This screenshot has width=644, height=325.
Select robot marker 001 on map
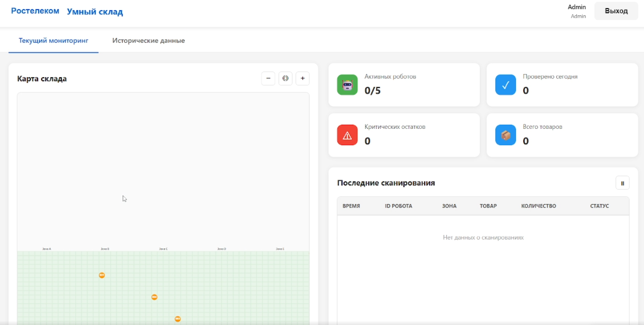click(x=102, y=275)
